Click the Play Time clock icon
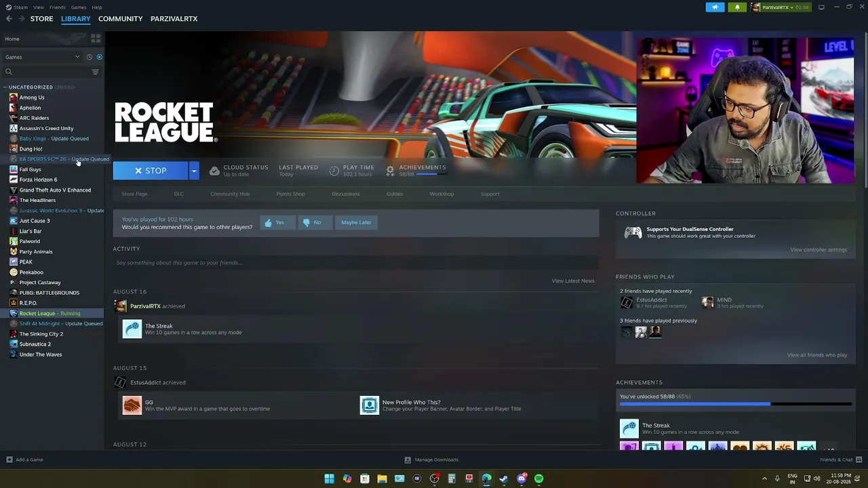Screen dimensions: 868x488 (x=334, y=171)
